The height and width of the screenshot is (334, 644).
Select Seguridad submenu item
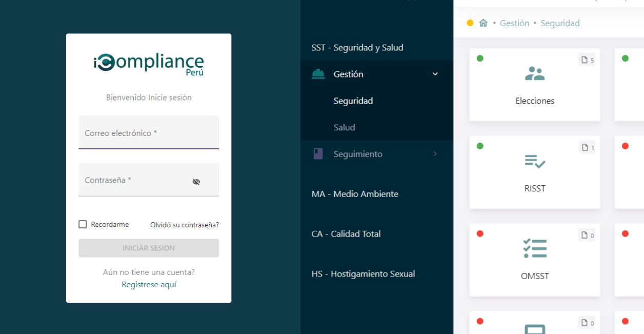pyautogui.click(x=353, y=101)
